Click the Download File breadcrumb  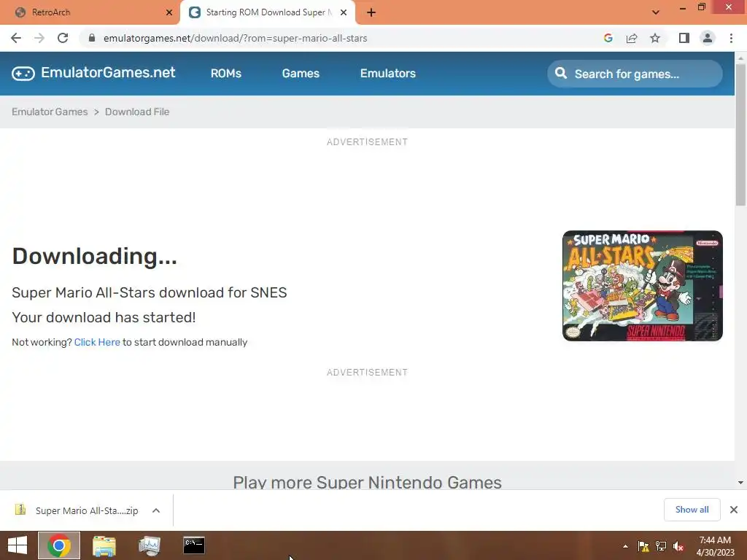(x=137, y=112)
